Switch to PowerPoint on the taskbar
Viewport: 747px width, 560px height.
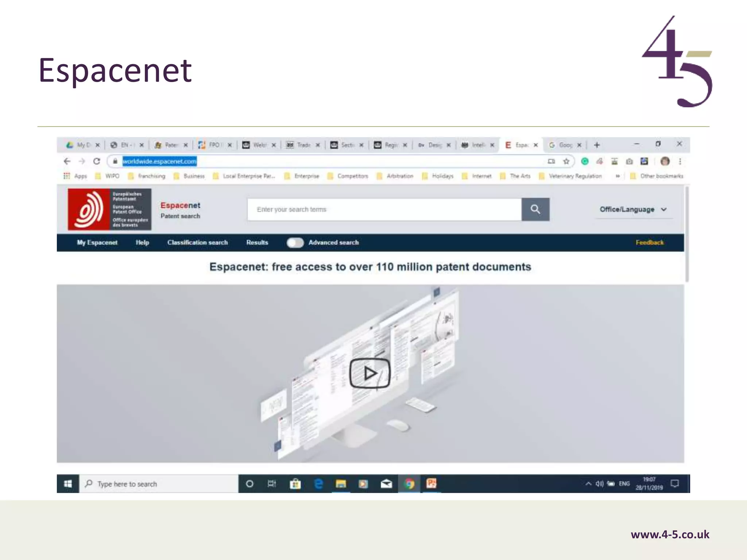pyautogui.click(x=431, y=484)
